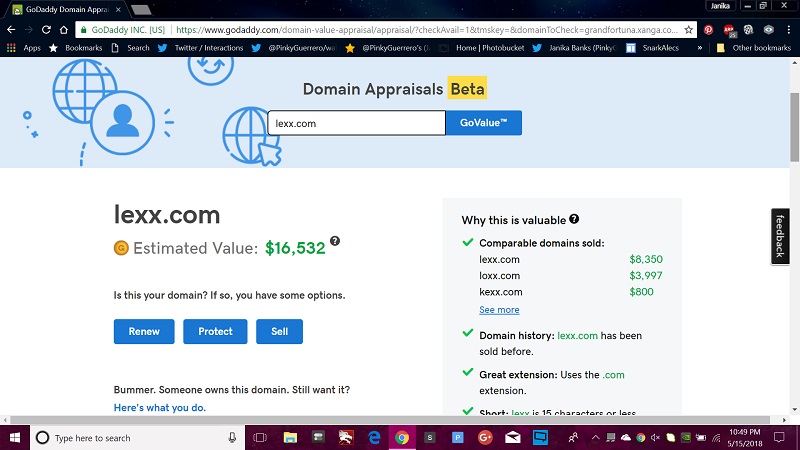The height and width of the screenshot is (450, 800).
Task: Follow the Here's what you do link
Action: (160, 408)
